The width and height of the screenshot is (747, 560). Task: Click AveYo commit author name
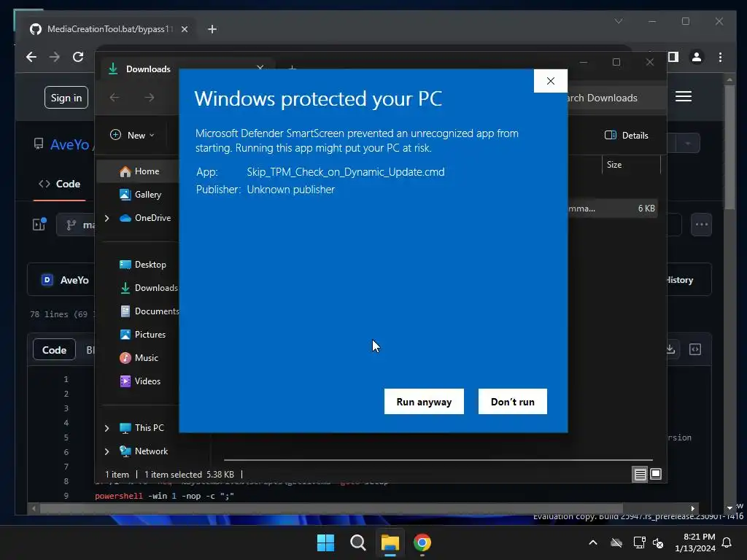(x=74, y=280)
